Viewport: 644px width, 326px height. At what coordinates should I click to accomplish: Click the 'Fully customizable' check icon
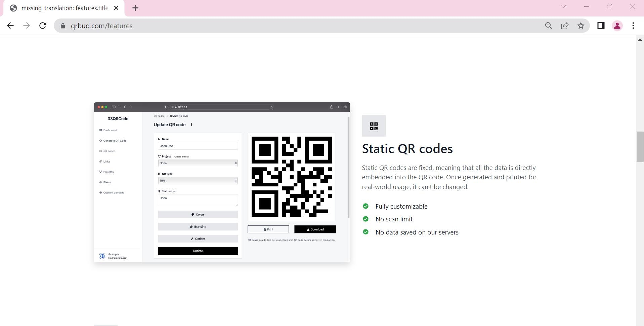pyautogui.click(x=366, y=206)
